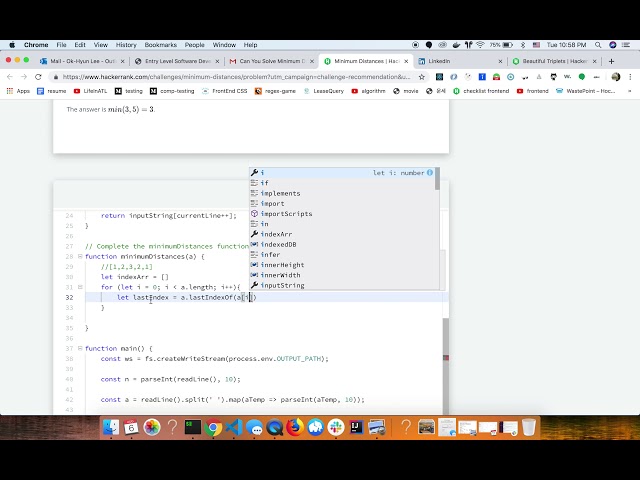Open Terminal from the Dock
The image size is (640, 480).
pyautogui.click(x=193, y=427)
